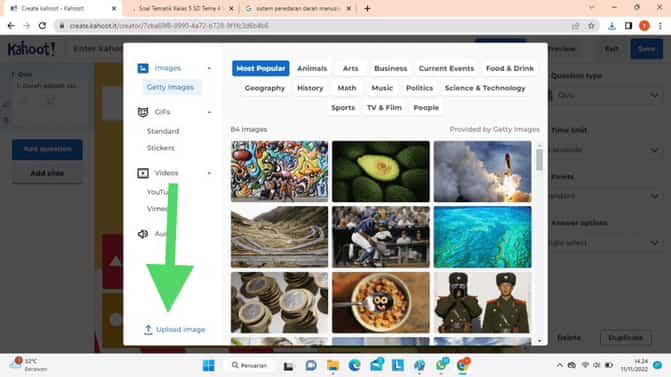
Task: Open Stickers under GIFs
Action: [160, 148]
